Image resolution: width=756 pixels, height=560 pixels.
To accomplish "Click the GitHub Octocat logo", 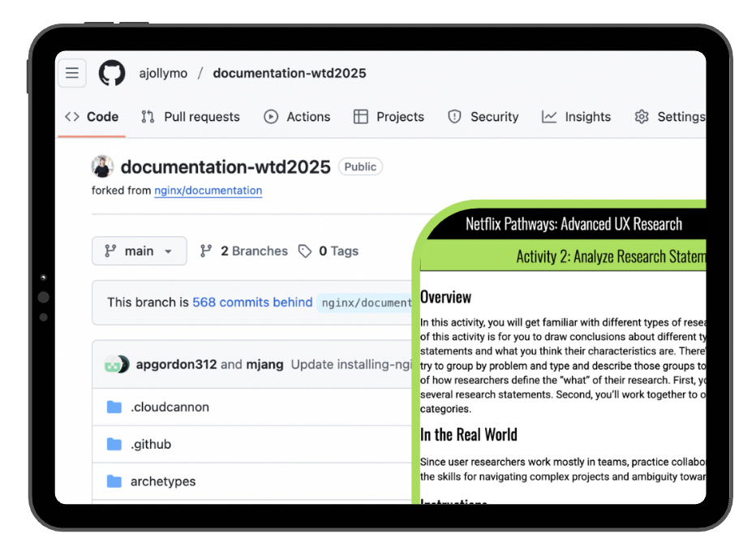I will pos(112,73).
